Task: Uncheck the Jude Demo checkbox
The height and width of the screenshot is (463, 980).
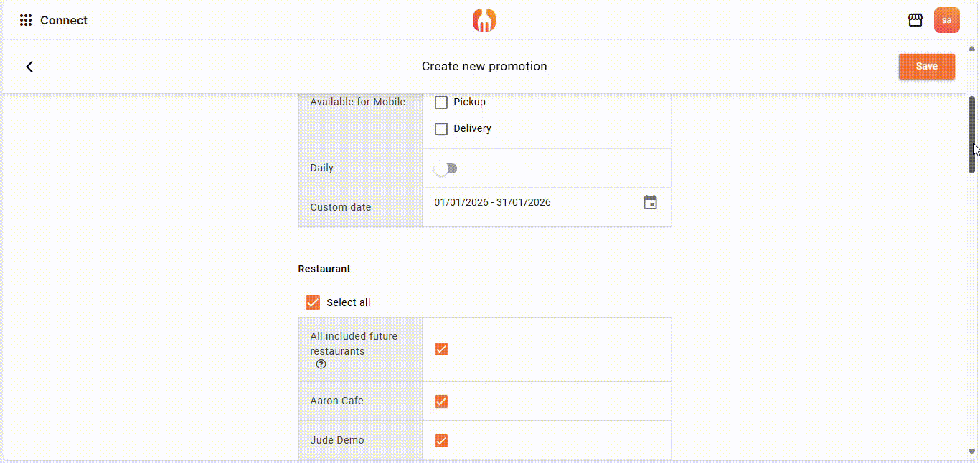Action: [441, 441]
